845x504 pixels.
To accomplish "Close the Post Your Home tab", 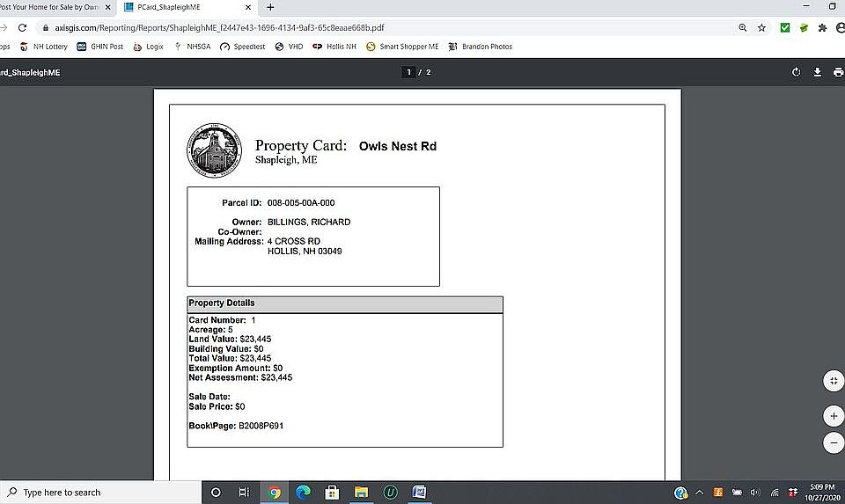I will click(107, 7).
